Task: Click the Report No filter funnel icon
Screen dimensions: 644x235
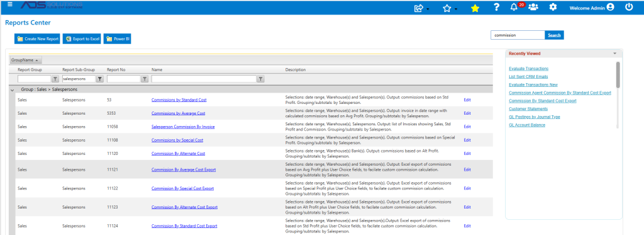Action: point(144,79)
